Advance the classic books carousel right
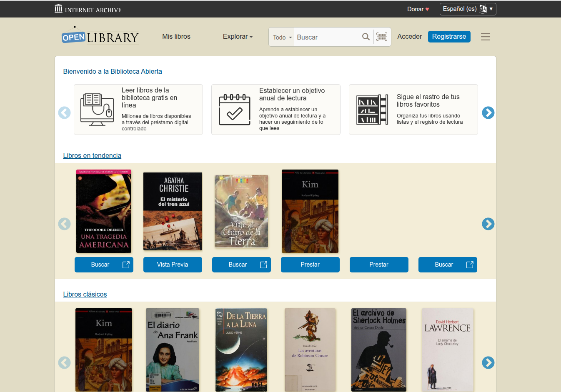 pos(488,362)
